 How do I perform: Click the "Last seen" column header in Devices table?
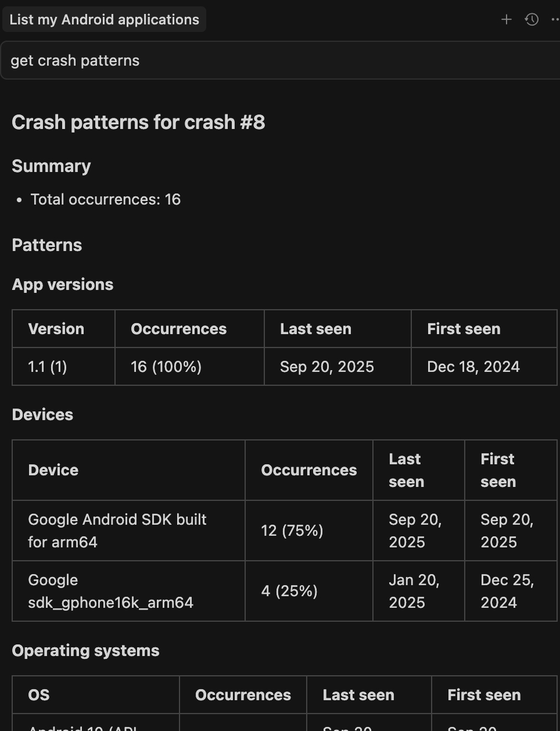[x=406, y=470]
